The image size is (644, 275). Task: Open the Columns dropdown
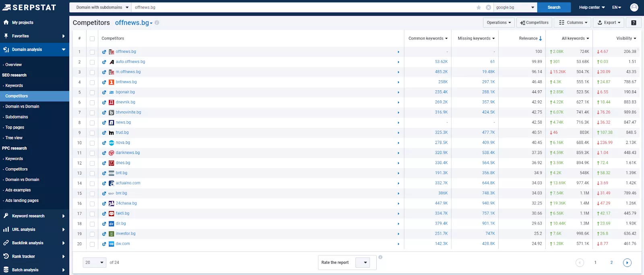click(573, 23)
